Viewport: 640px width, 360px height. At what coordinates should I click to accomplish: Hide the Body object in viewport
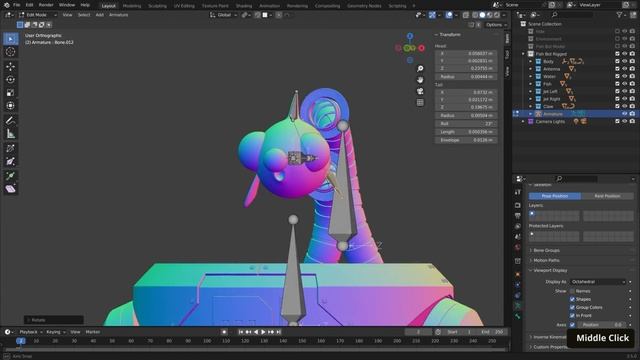click(624, 61)
